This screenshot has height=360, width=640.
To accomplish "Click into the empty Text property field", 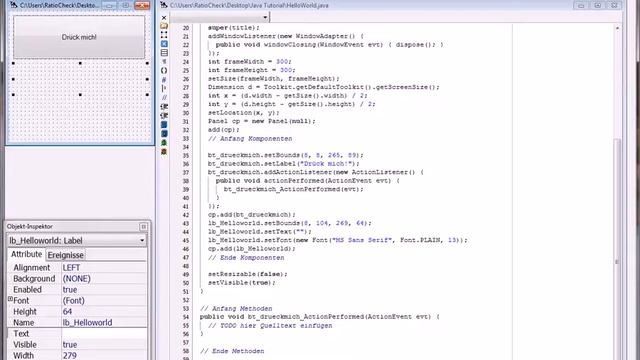I will click(x=104, y=333).
